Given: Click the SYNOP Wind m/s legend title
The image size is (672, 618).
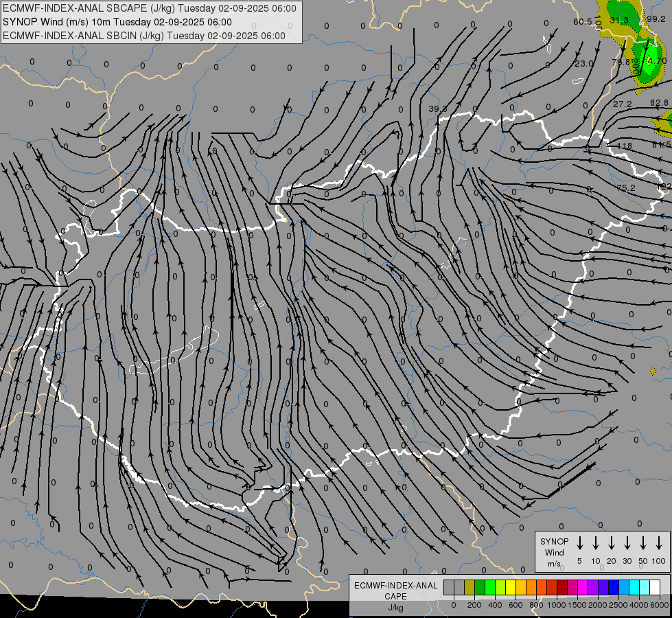Looking at the screenshot, I should tap(554, 553).
